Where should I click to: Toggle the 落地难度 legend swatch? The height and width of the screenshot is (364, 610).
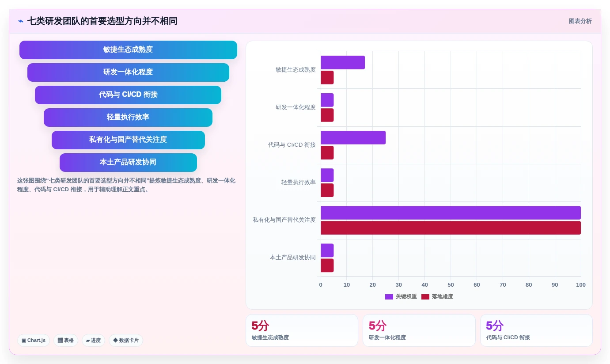pyautogui.click(x=425, y=297)
